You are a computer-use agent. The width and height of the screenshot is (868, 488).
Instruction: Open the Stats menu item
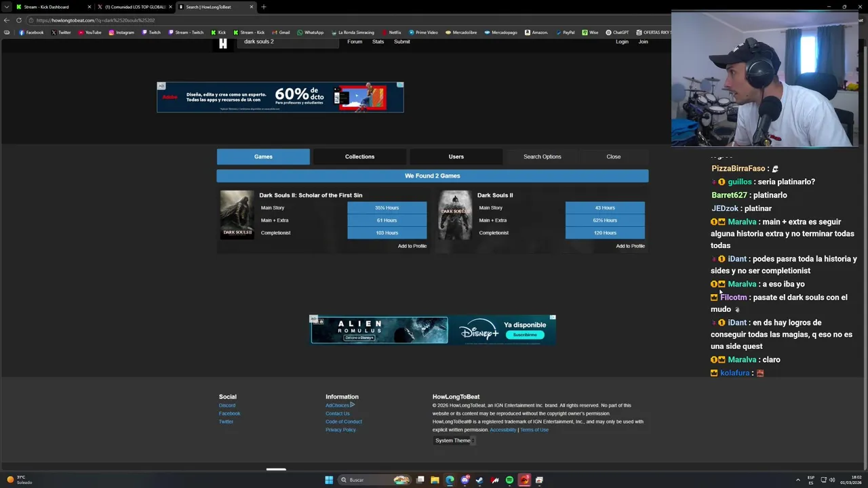tap(378, 42)
